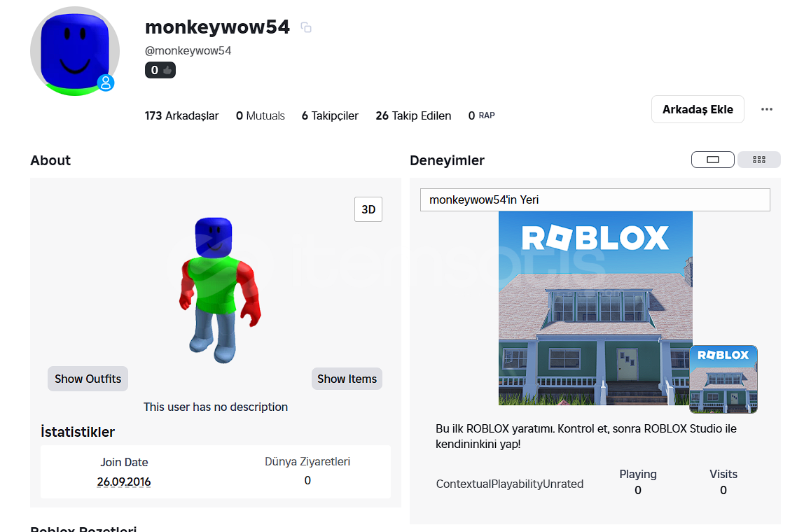
Task: Click the thumbs-up rating badge
Action: tap(160, 70)
